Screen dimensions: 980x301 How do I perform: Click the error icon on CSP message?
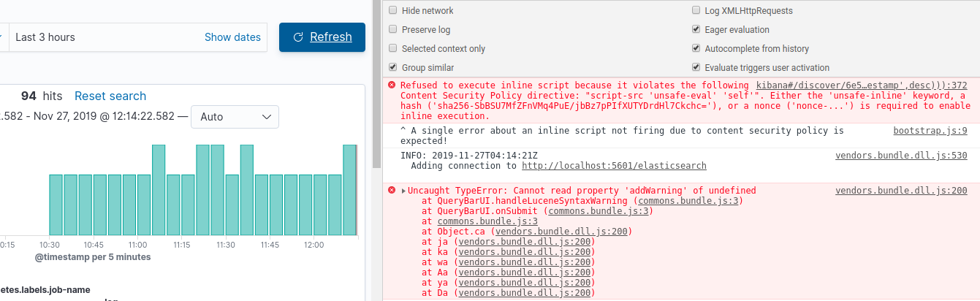[x=392, y=85]
